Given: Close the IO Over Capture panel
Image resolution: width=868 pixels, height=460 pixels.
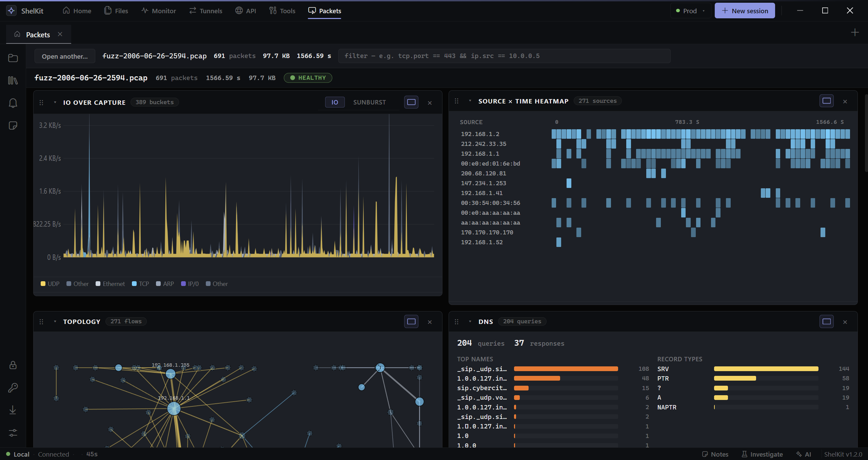Looking at the screenshot, I should 430,103.
